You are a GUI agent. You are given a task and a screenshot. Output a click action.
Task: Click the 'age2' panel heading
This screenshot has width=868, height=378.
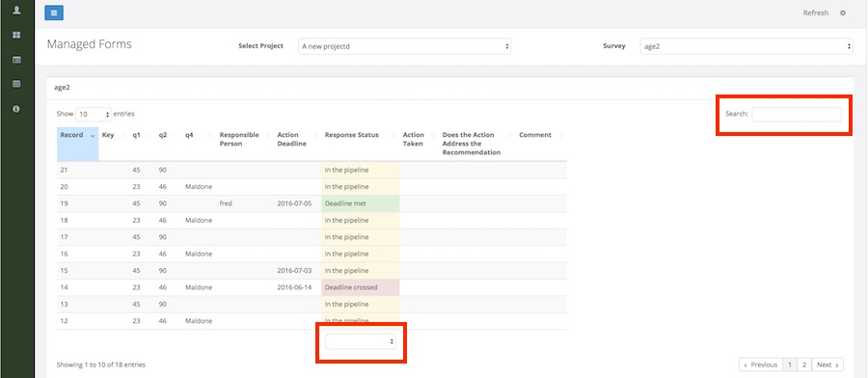coord(62,87)
